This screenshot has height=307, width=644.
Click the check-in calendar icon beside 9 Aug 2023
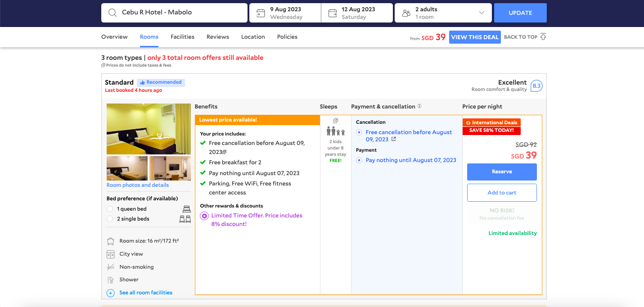261,13
